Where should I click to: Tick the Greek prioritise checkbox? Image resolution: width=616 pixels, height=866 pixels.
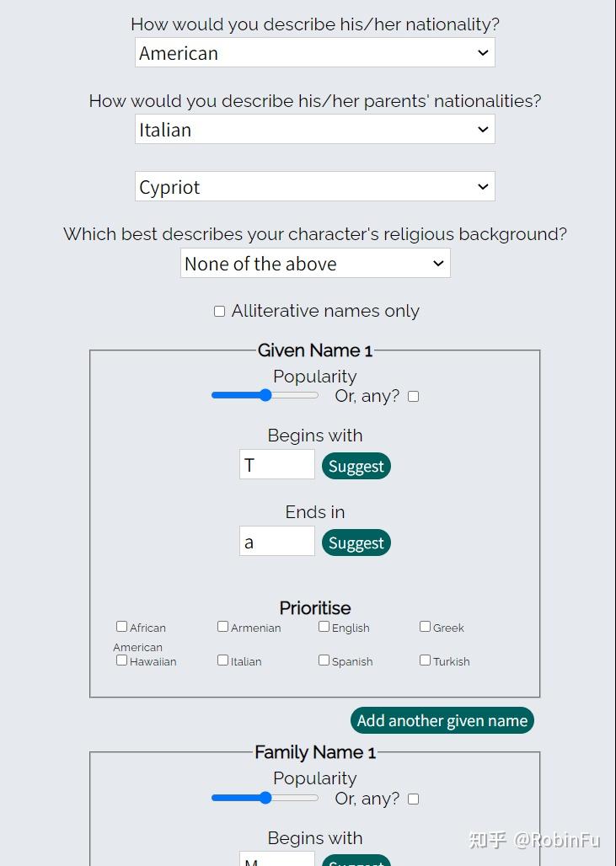point(425,627)
